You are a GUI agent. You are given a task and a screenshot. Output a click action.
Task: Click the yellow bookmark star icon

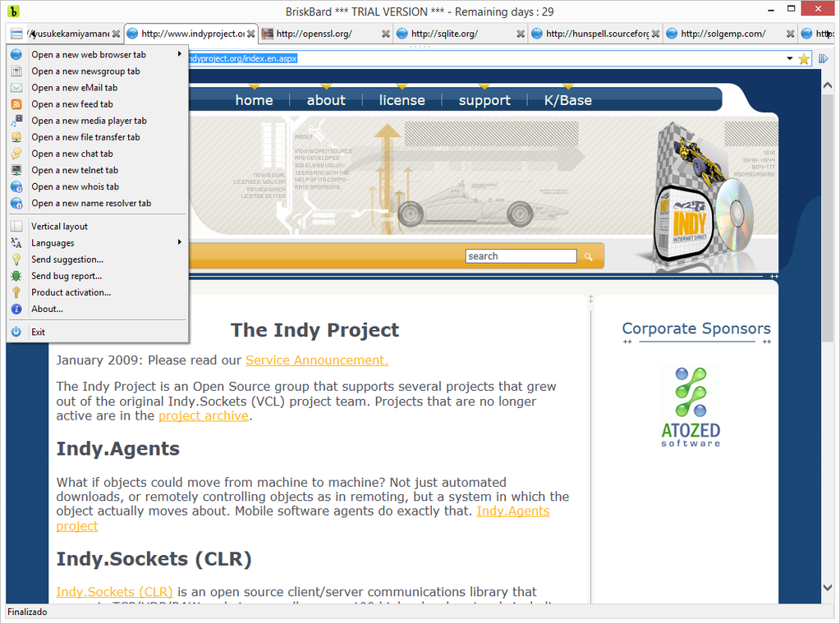click(804, 59)
